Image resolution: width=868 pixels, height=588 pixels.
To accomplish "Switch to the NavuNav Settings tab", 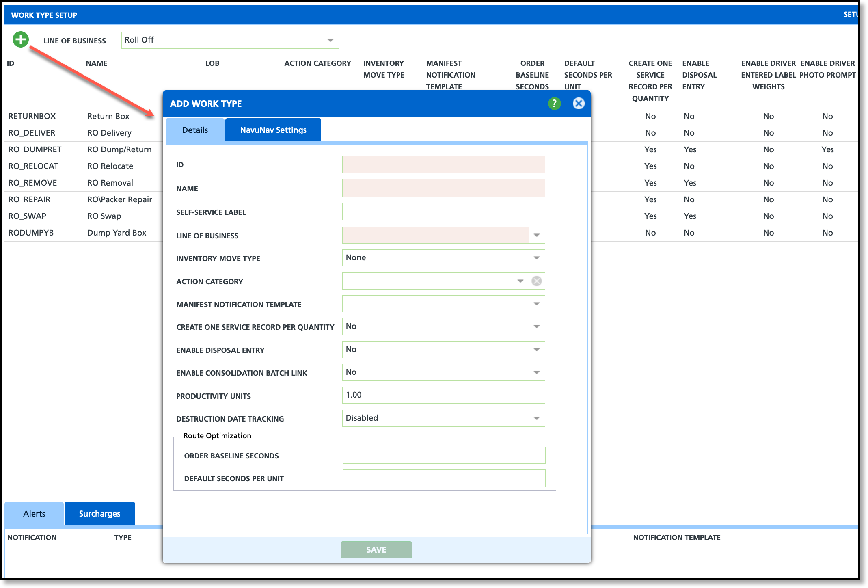I will [x=273, y=130].
